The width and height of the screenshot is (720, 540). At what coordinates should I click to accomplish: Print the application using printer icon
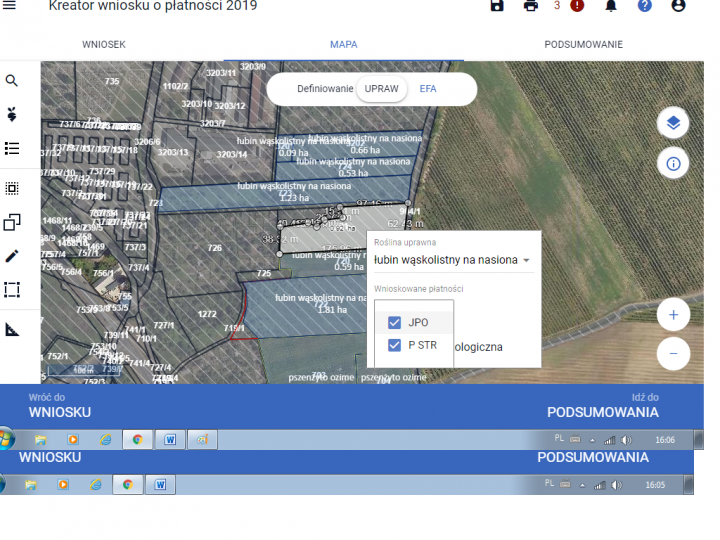point(531,6)
